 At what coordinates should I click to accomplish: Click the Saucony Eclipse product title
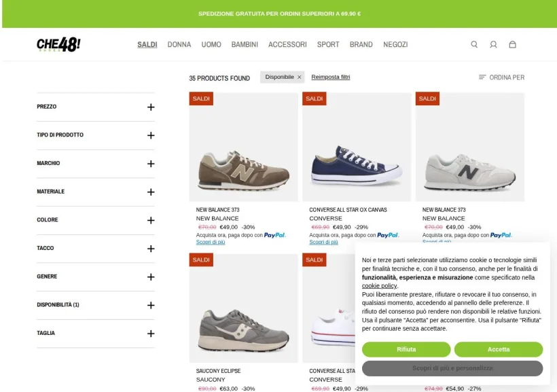pyautogui.click(x=218, y=371)
